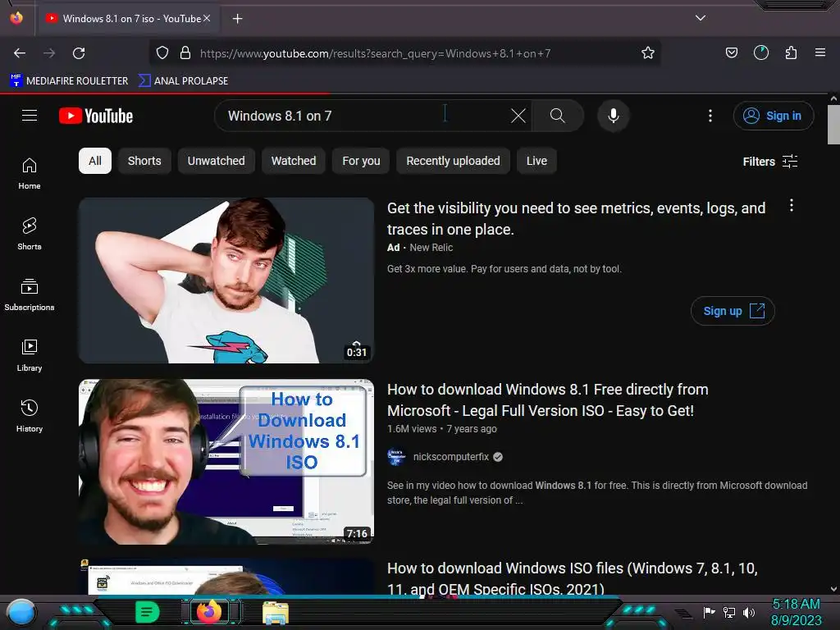Select the All filter chip
The height and width of the screenshot is (630, 840).
(x=95, y=161)
